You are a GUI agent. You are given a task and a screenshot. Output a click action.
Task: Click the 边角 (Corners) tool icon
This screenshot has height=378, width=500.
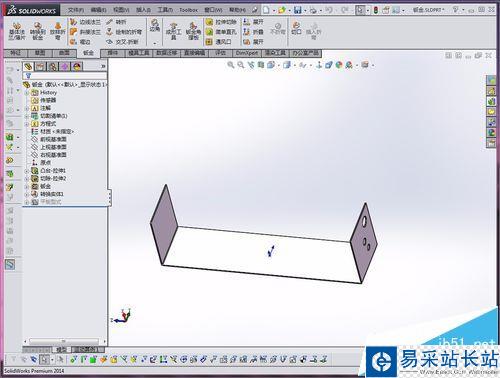pyautogui.click(x=155, y=25)
